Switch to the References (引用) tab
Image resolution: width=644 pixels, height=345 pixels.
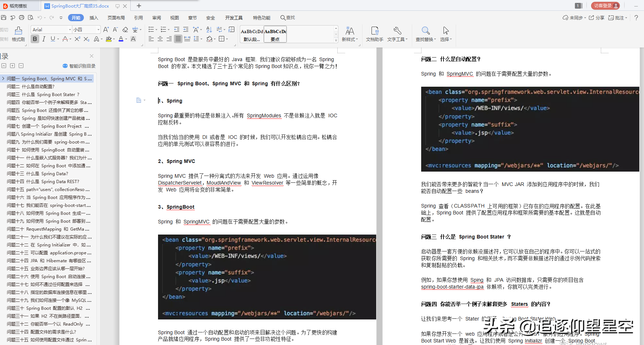click(x=139, y=18)
